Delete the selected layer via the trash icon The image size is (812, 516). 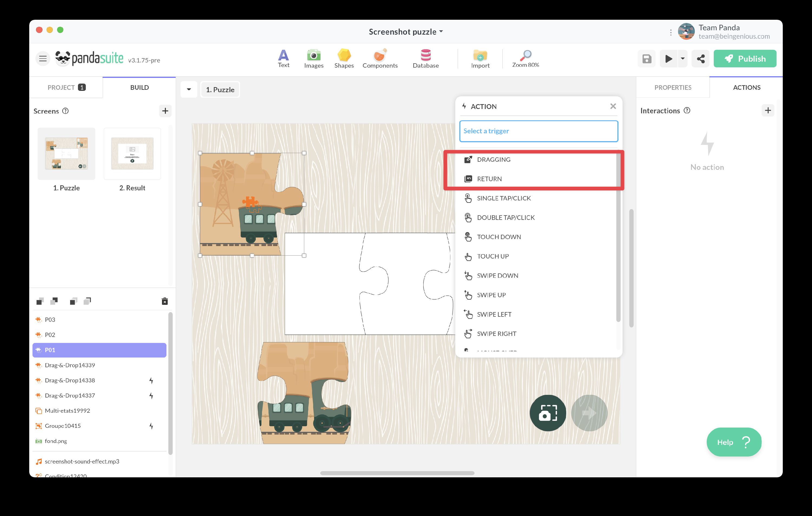[165, 301]
